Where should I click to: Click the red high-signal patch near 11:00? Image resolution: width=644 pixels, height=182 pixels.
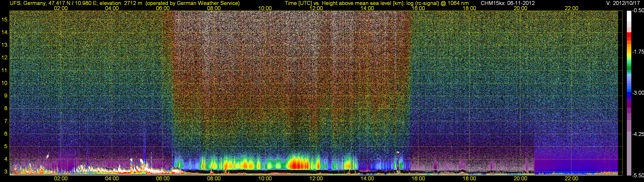[x=298, y=164]
